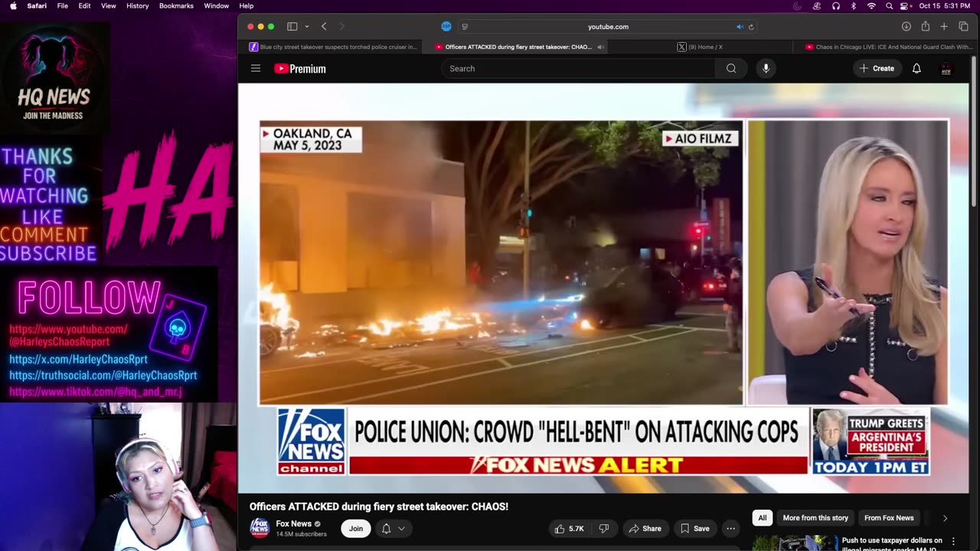Image resolution: width=980 pixels, height=551 pixels.
Task: Open Wi-Fi status in menu bar
Action: tap(871, 5)
